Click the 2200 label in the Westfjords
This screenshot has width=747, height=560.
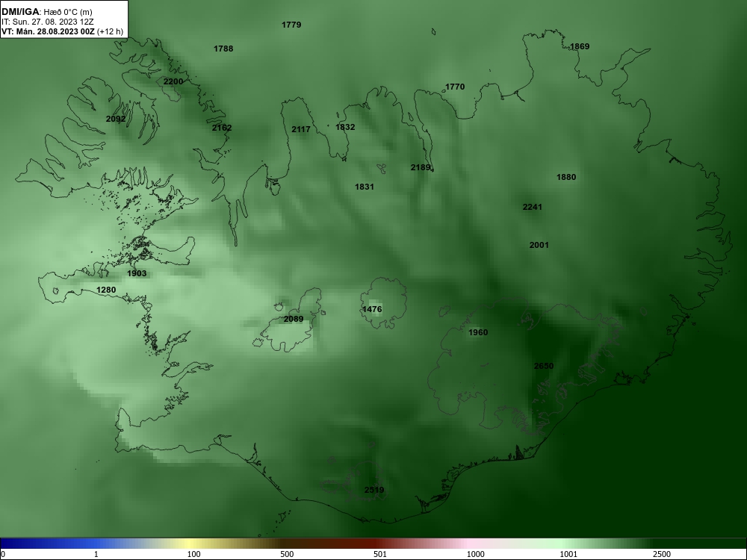coord(173,81)
